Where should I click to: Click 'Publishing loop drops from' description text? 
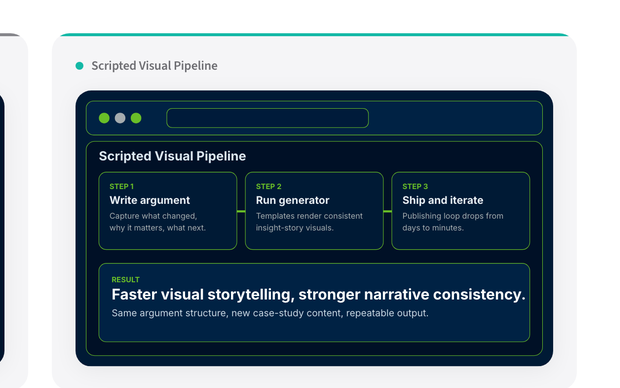453,222
